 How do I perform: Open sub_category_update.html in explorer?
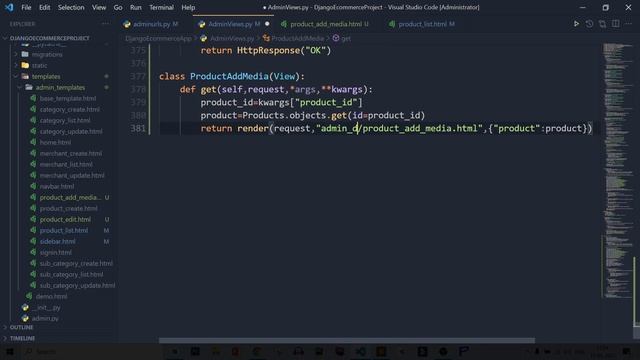tap(77, 286)
